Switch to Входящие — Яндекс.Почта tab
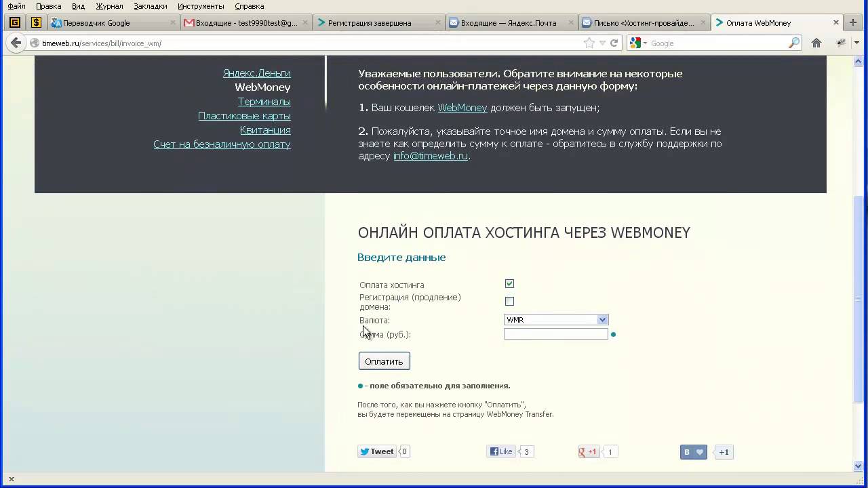868x488 pixels. coord(512,22)
